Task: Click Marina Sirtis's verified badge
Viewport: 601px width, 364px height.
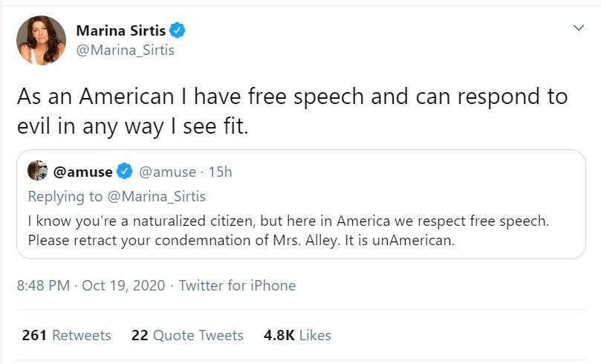Action: point(177,30)
